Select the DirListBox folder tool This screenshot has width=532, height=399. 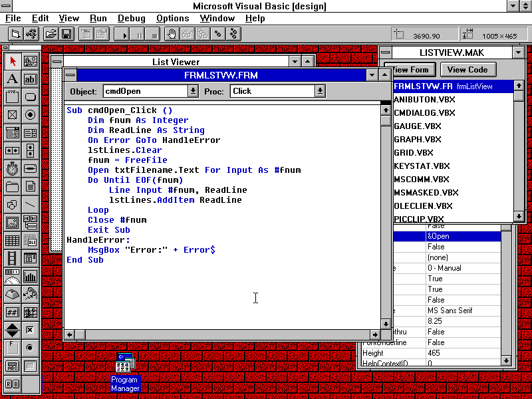pyautogui.click(x=13, y=187)
